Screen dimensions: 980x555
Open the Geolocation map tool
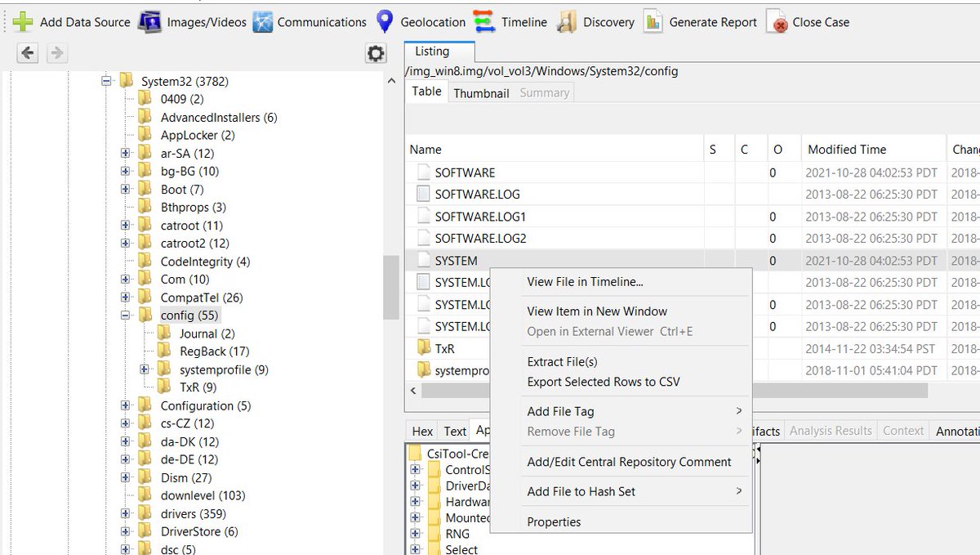pyautogui.click(x=421, y=22)
